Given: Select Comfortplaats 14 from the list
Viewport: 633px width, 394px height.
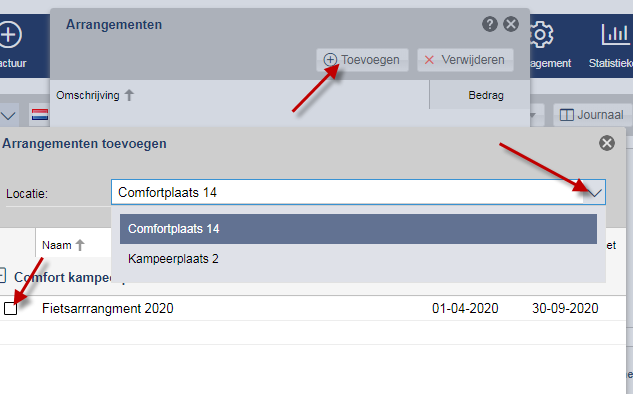Looking at the screenshot, I should pyautogui.click(x=358, y=229).
